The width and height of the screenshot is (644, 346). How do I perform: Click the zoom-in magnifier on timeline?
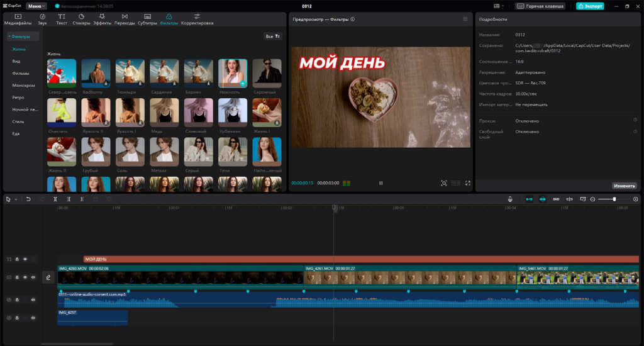[x=635, y=199]
